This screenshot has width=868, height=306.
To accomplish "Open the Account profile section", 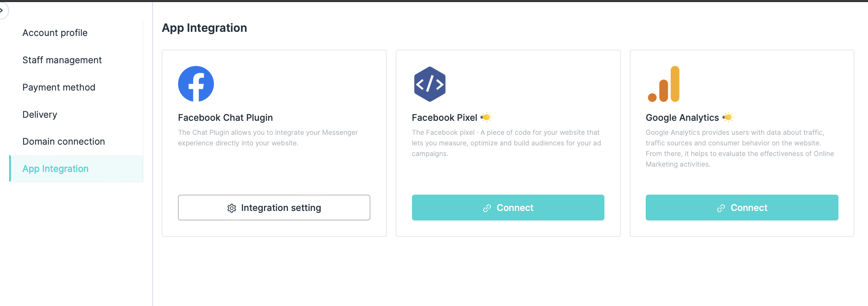I will click(x=55, y=33).
